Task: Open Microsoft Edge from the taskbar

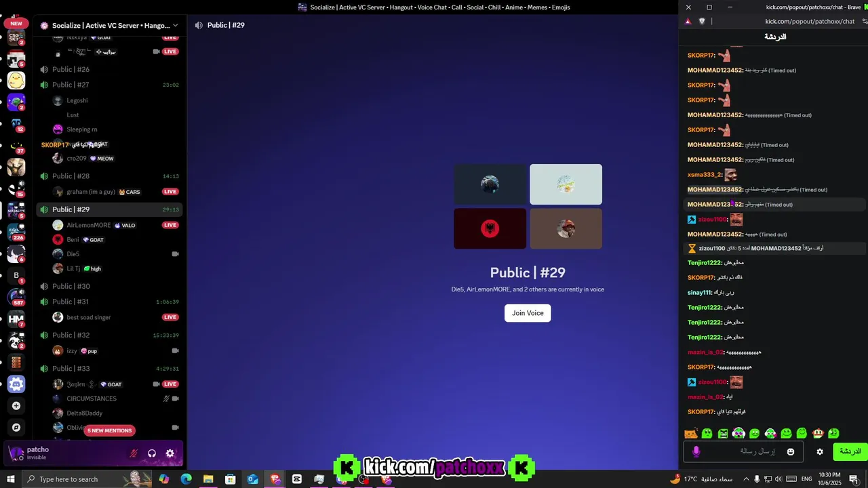Action: tap(186, 479)
